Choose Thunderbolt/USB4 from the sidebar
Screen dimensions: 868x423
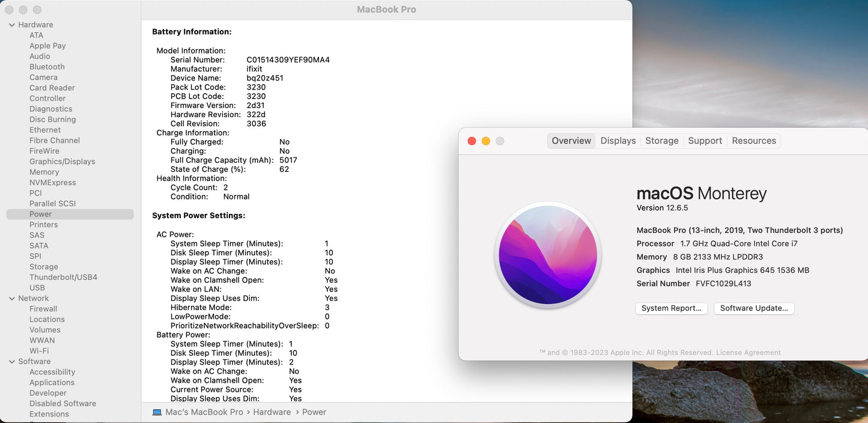click(63, 277)
